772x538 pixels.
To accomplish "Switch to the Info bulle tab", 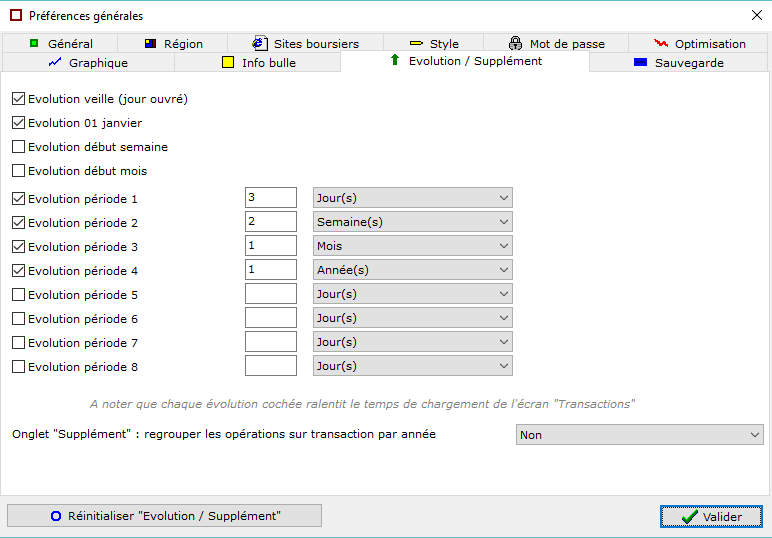I will (x=257, y=63).
